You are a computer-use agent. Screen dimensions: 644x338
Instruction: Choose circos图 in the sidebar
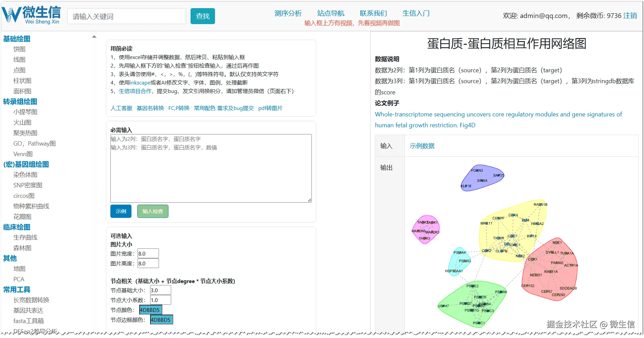pyautogui.click(x=24, y=196)
